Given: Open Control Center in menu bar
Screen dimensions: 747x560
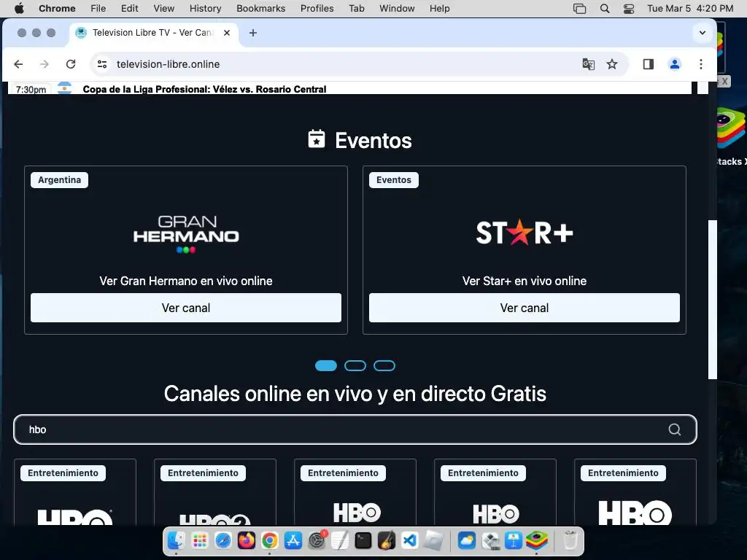Looking at the screenshot, I should coord(629,9).
